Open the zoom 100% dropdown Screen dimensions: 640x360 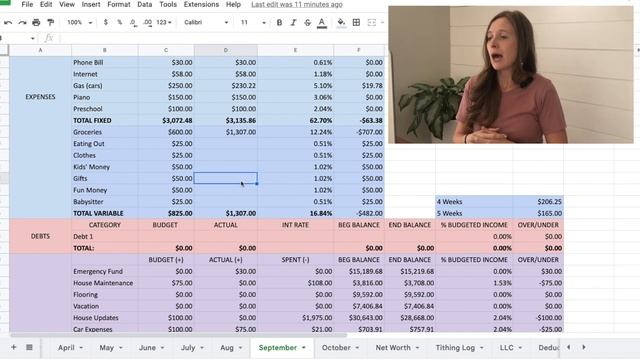point(80,22)
